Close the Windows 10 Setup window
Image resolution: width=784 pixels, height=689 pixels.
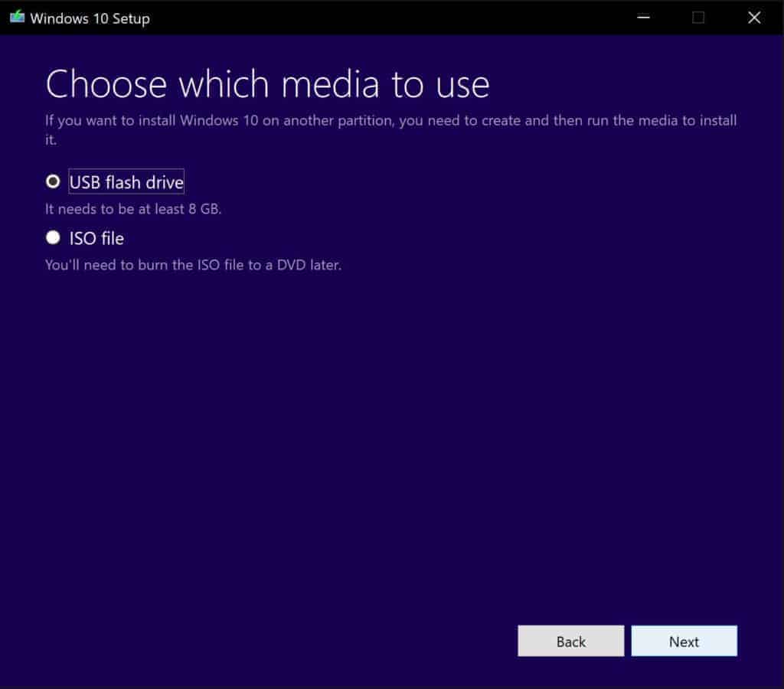click(754, 18)
